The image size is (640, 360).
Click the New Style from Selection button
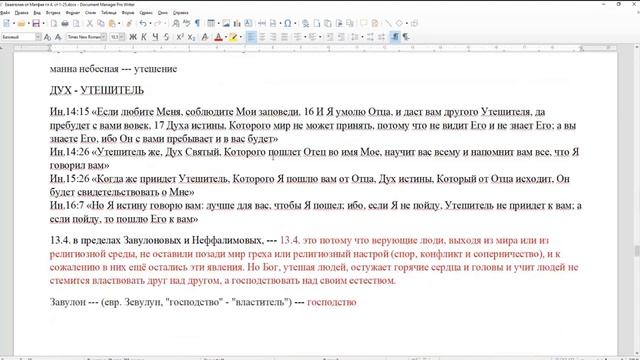58,37
